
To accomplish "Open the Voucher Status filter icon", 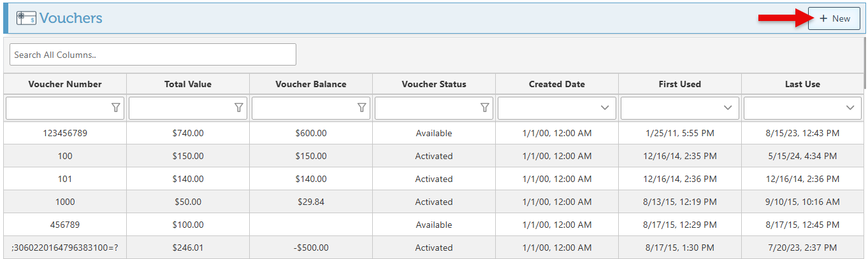I will tap(484, 108).
